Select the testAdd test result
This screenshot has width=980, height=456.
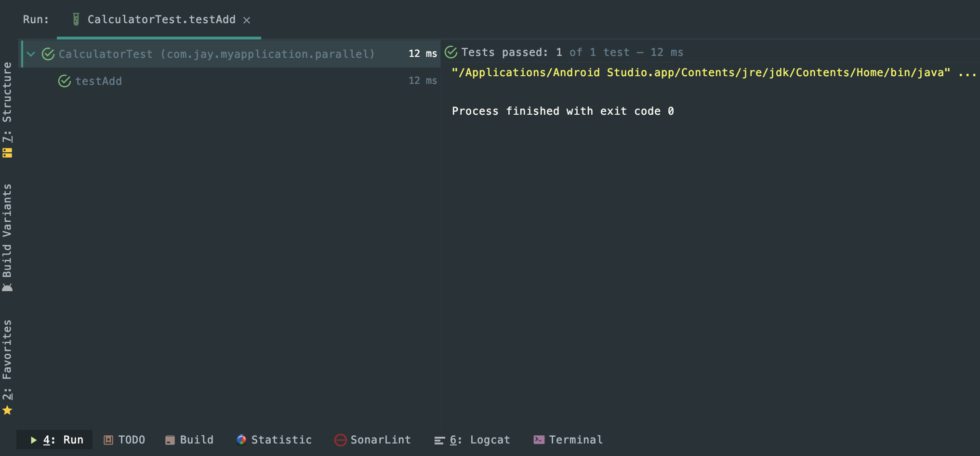pyautogui.click(x=98, y=81)
